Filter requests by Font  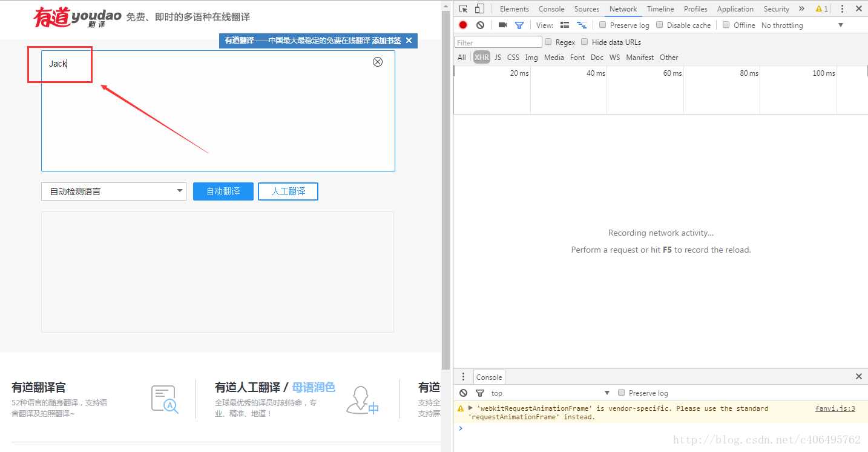coord(577,58)
